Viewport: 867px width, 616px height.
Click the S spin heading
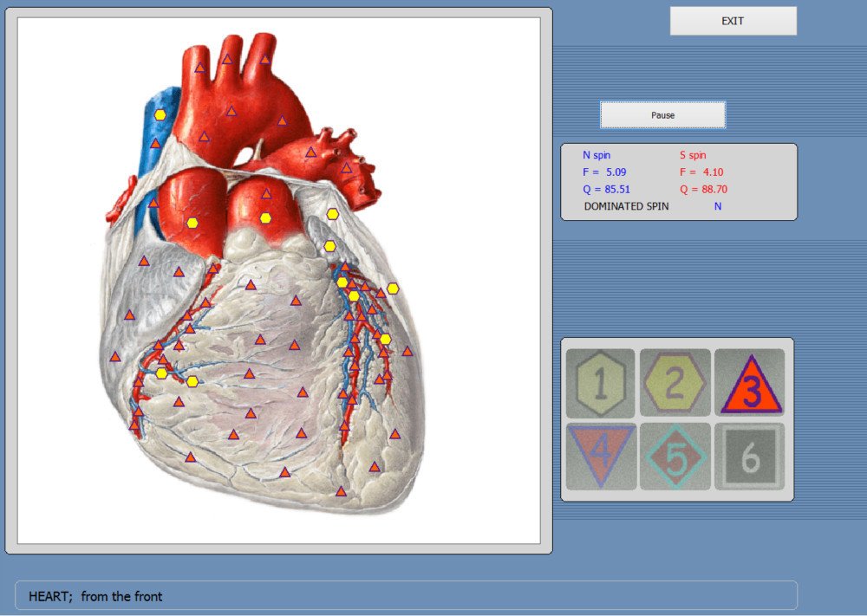pos(692,155)
